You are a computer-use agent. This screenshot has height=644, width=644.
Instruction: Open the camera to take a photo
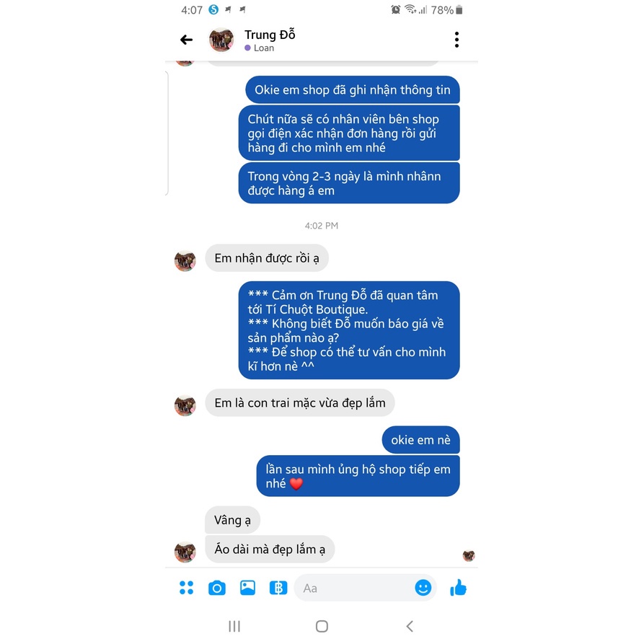click(217, 588)
